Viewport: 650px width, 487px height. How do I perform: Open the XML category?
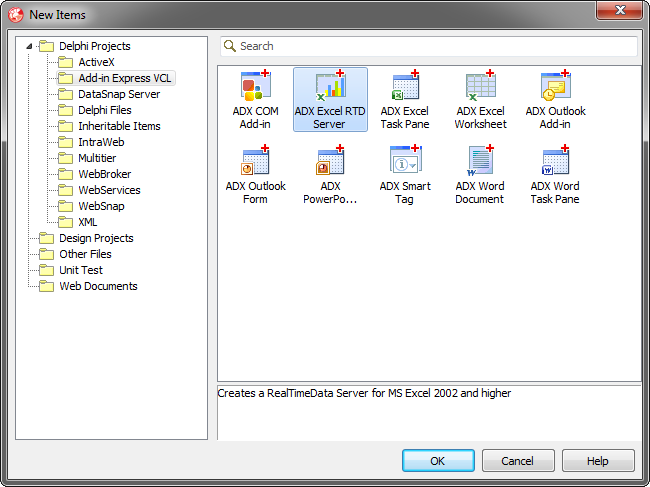point(88,222)
